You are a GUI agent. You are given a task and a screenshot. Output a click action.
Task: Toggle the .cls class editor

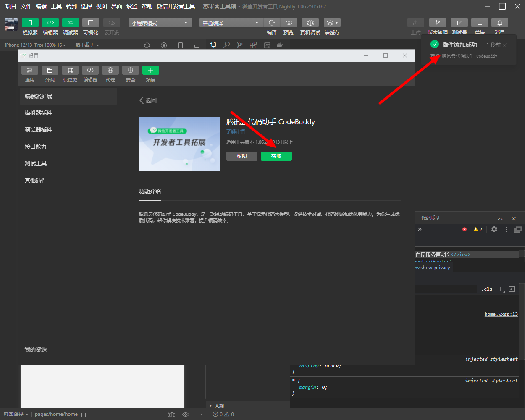(x=487, y=289)
